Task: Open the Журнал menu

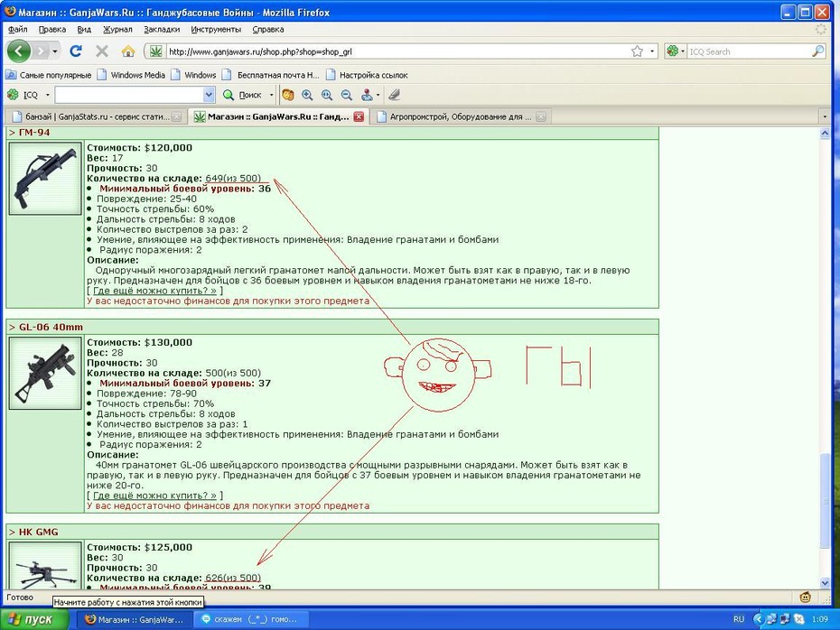Action: pyautogui.click(x=117, y=29)
